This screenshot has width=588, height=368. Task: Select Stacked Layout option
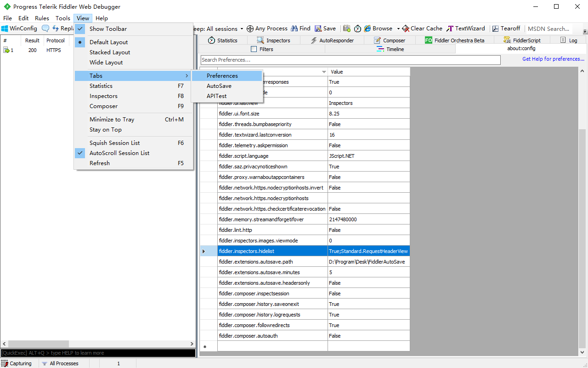pos(134,52)
